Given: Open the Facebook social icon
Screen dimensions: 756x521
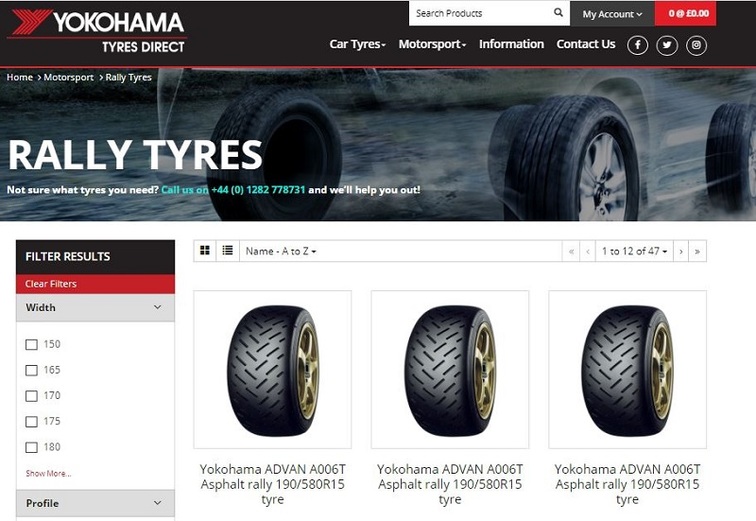Looking at the screenshot, I should tap(637, 45).
